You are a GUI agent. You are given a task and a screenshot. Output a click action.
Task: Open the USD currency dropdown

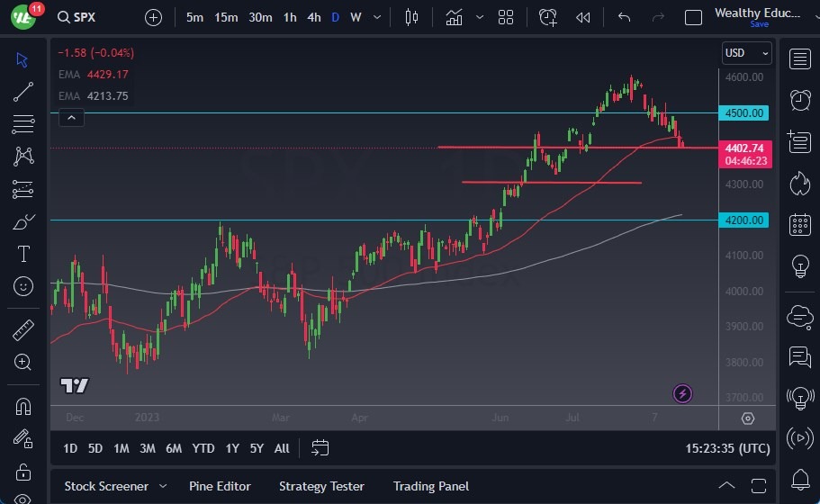[x=746, y=54]
